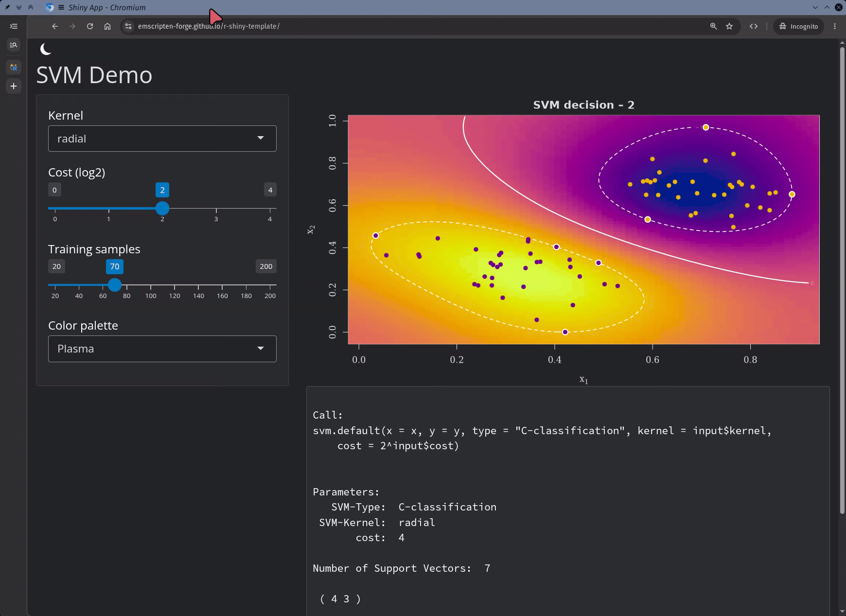This screenshot has width=846, height=616.
Task: Open the search tabs icon in sidebar
Action: (x=14, y=45)
